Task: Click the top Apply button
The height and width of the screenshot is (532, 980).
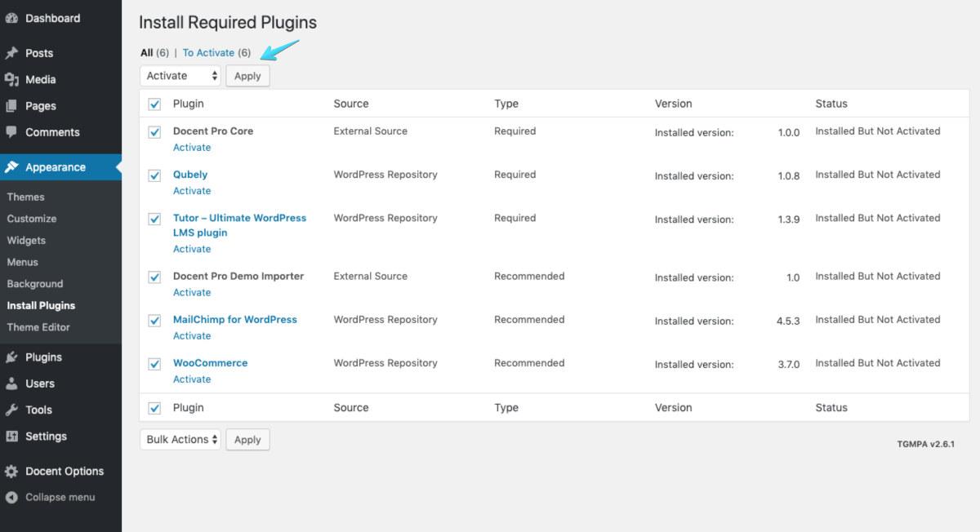Action: coord(247,76)
